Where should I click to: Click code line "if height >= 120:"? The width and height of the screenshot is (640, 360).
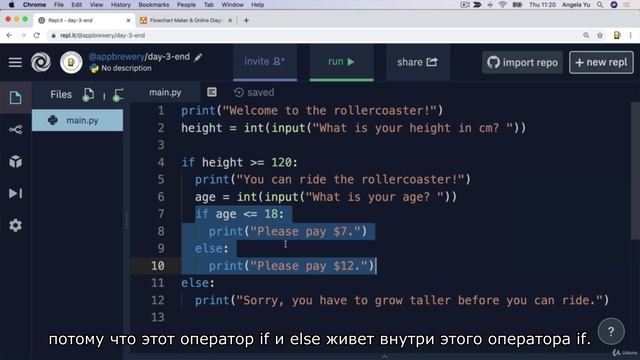click(x=240, y=162)
